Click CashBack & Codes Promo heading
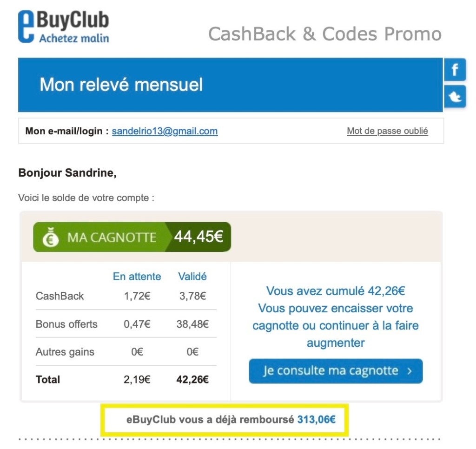Image resolution: width=476 pixels, height=449 pixels. (x=324, y=33)
